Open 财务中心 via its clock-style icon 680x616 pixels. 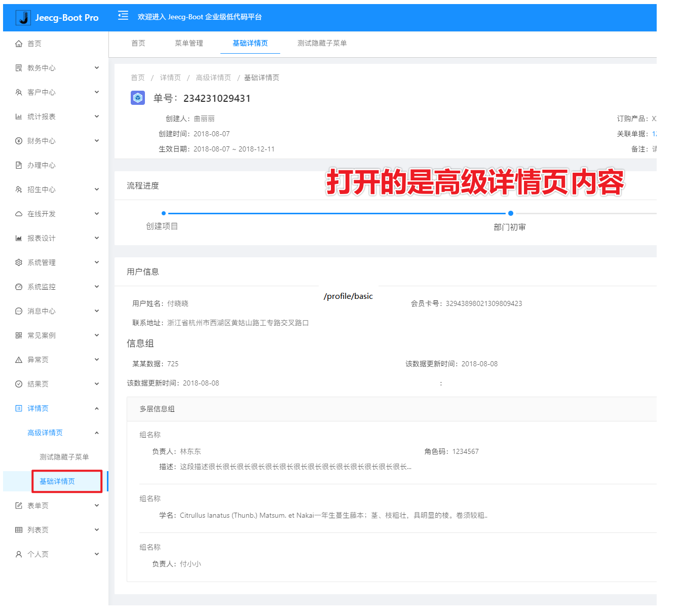[18, 140]
